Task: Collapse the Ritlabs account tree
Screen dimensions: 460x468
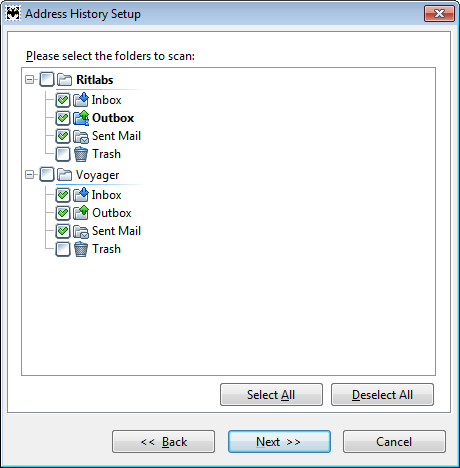Action: [x=30, y=80]
